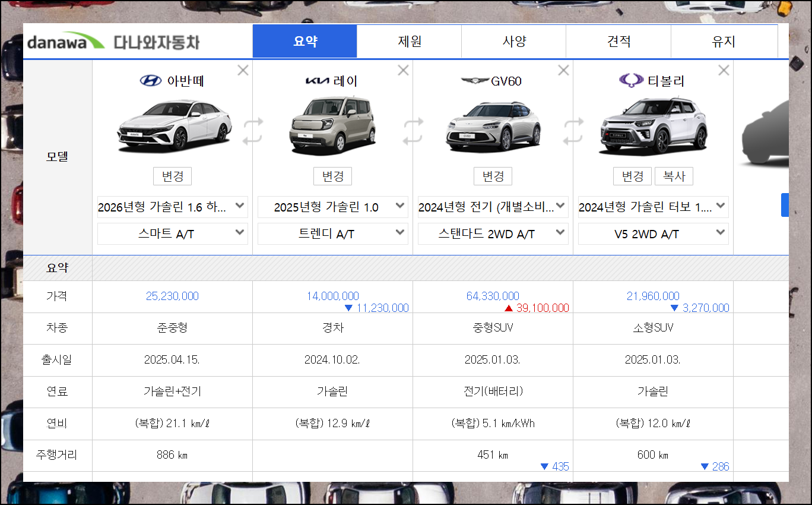This screenshot has width=812, height=505.
Task: Open the 사양 tab
Action: tap(514, 41)
